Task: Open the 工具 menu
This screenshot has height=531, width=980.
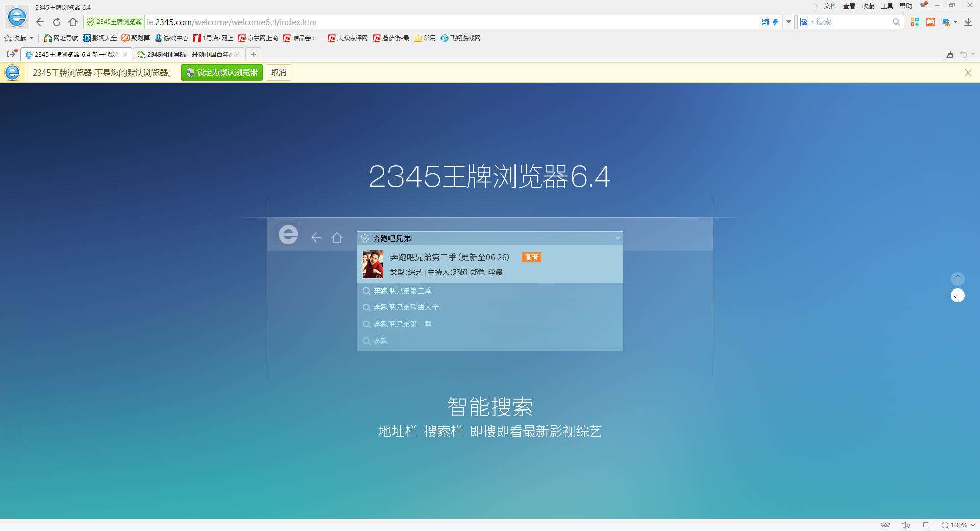Action: coord(887,6)
